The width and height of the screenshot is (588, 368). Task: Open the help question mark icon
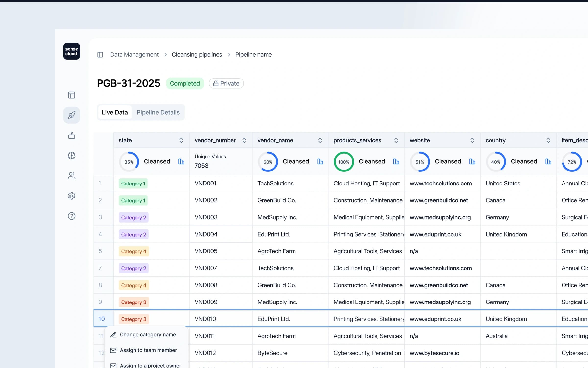click(x=72, y=216)
